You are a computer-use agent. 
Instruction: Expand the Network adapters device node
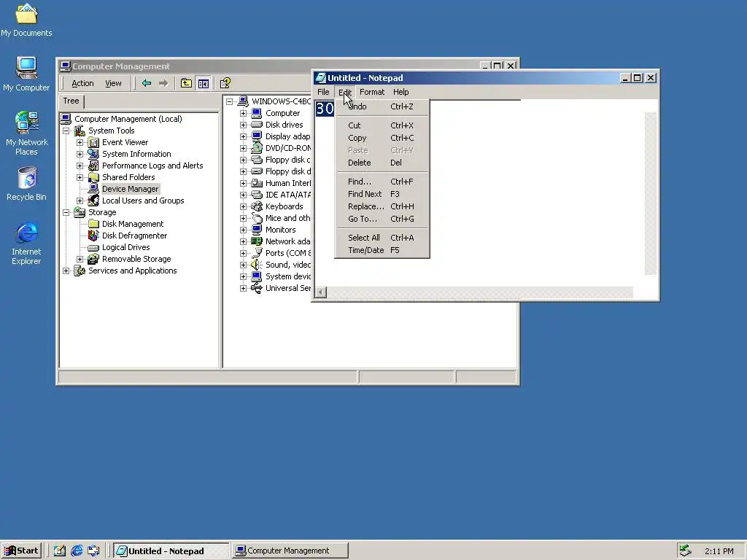tap(244, 241)
